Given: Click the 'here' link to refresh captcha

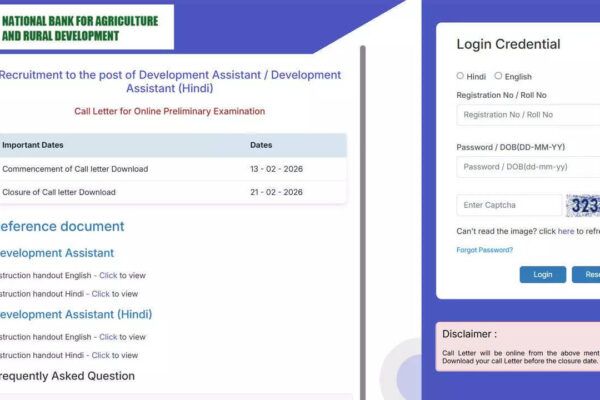Looking at the screenshot, I should click(x=566, y=231).
